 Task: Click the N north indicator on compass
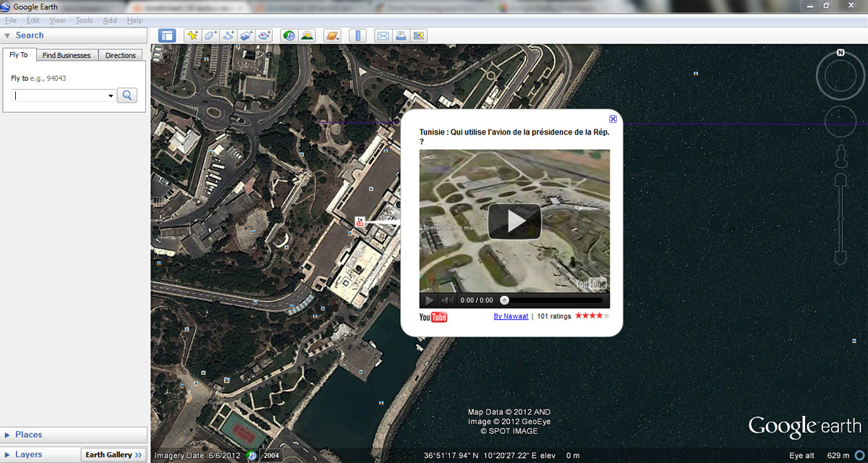point(841,53)
